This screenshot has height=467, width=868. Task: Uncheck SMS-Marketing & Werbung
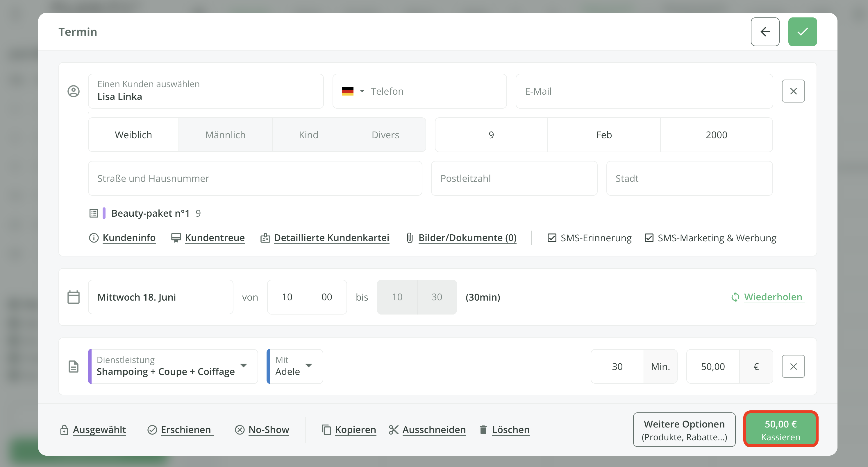(x=649, y=238)
